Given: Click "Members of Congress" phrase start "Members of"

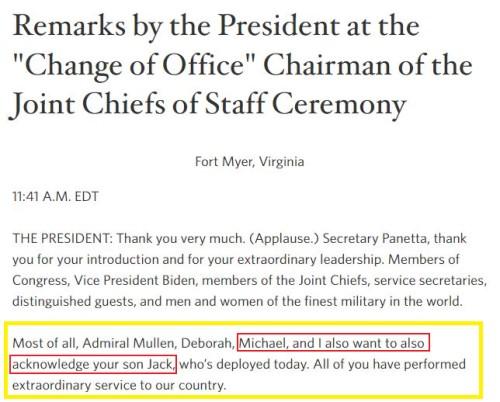Looking at the screenshot, I should 424,259.
